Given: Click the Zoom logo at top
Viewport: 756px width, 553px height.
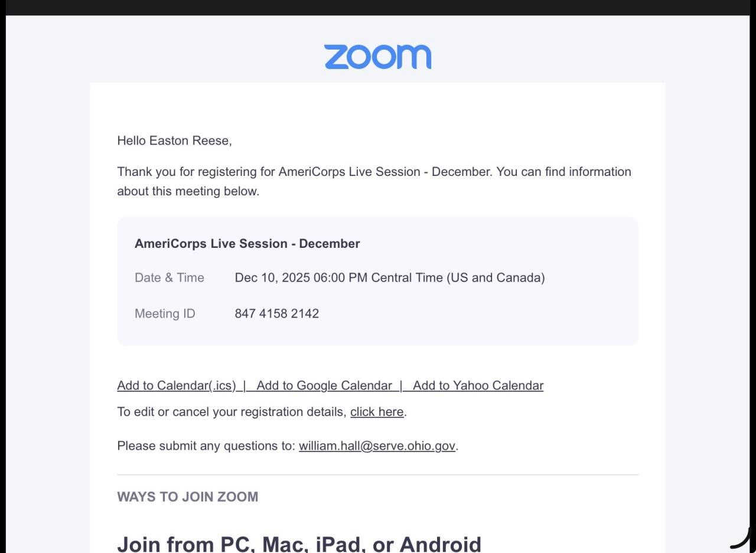Looking at the screenshot, I should pyautogui.click(x=377, y=57).
